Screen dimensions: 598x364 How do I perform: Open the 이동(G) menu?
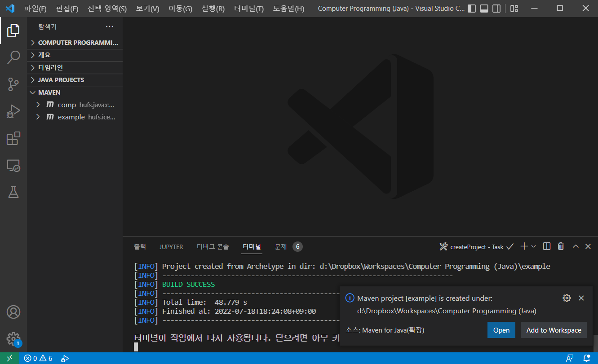[x=180, y=9]
